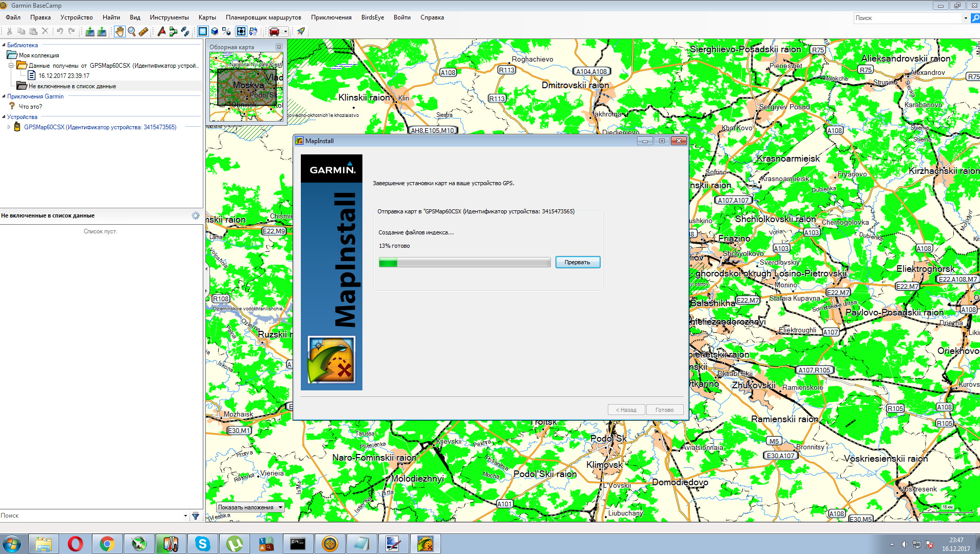Image resolution: width=980 pixels, height=554 pixels.
Task: Click the Send to device icon
Action: click(x=102, y=31)
